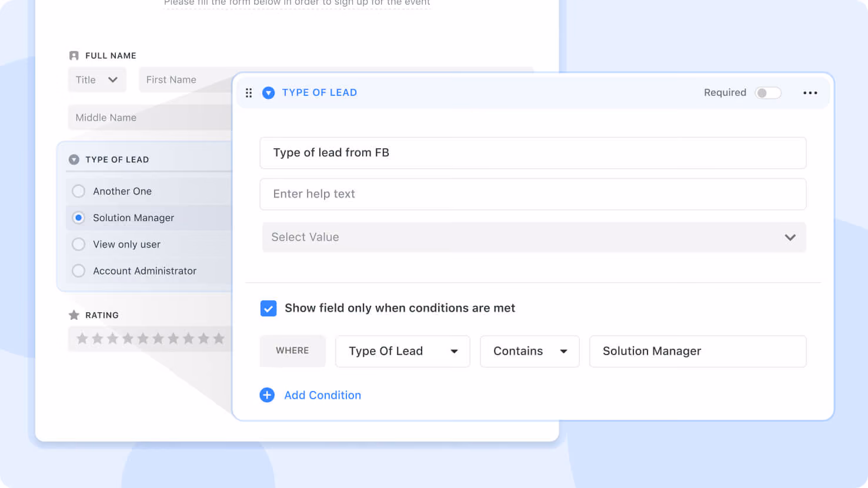
Task: Click the Middle Name input field
Action: point(151,118)
